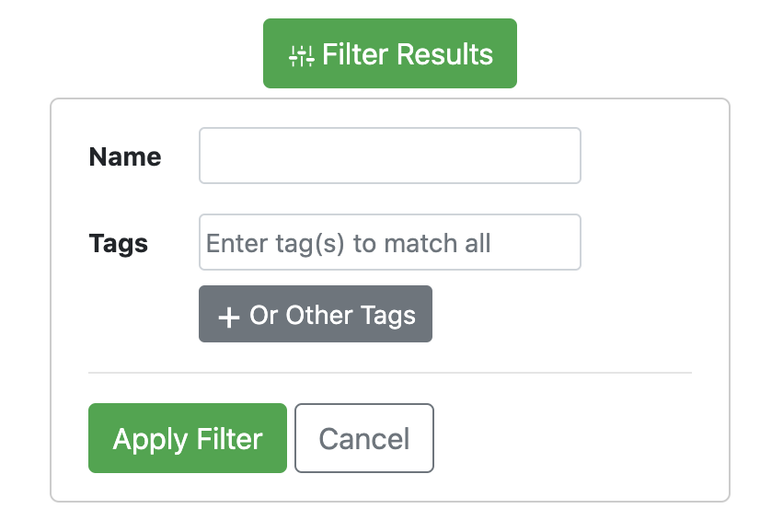This screenshot has width=760, height=532.
Task: Click the sliders icon on Filter Results
Action: [x=302, y=55]
